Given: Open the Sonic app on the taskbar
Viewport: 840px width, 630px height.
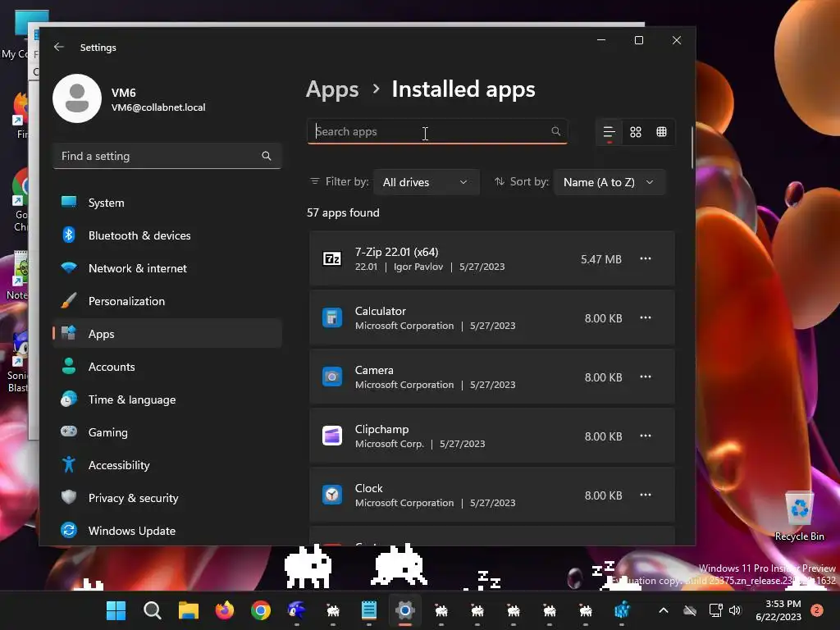Looking at the screenshot, I should pyautogui.click(x=297, y=610).
